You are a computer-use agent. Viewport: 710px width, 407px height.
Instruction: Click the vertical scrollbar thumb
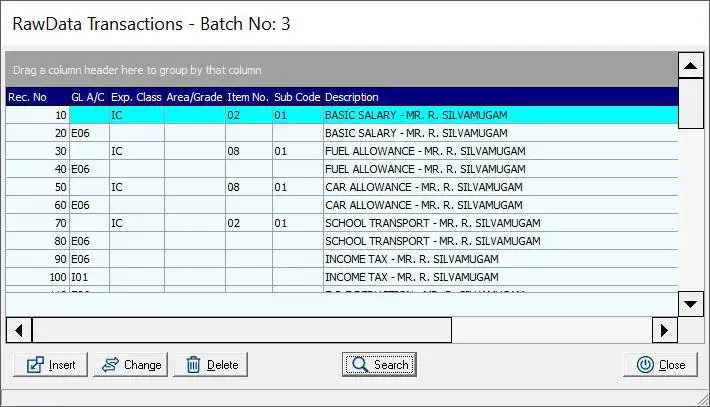[691, 104]
